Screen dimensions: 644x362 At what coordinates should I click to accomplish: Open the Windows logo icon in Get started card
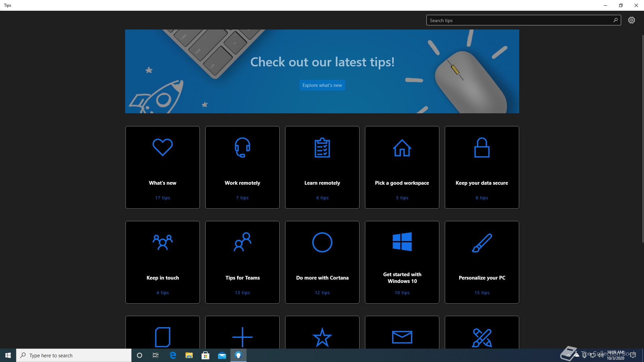[402, 242]
